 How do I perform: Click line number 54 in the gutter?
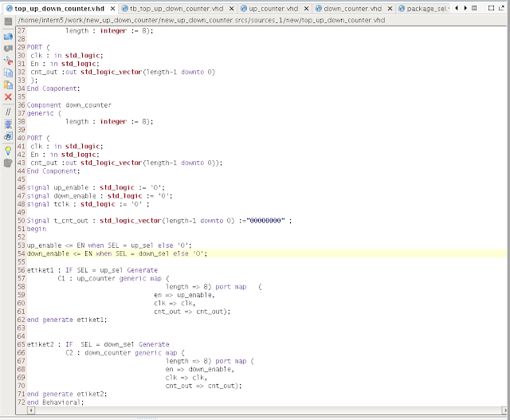point(22,253)
